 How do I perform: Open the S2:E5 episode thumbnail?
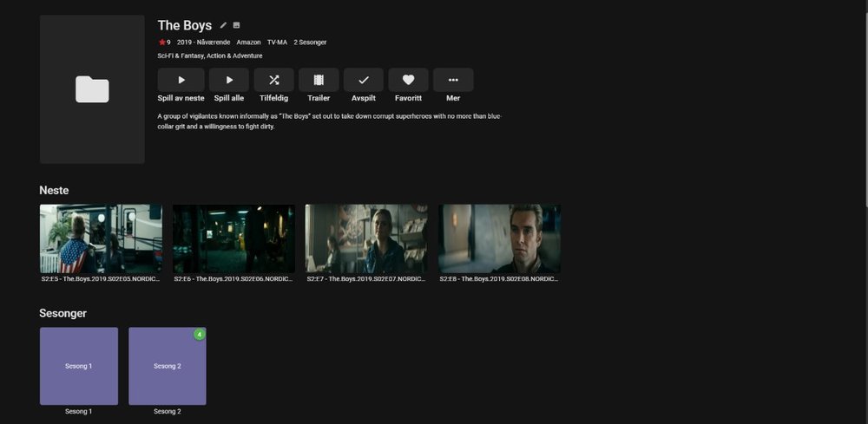(101, 238)
